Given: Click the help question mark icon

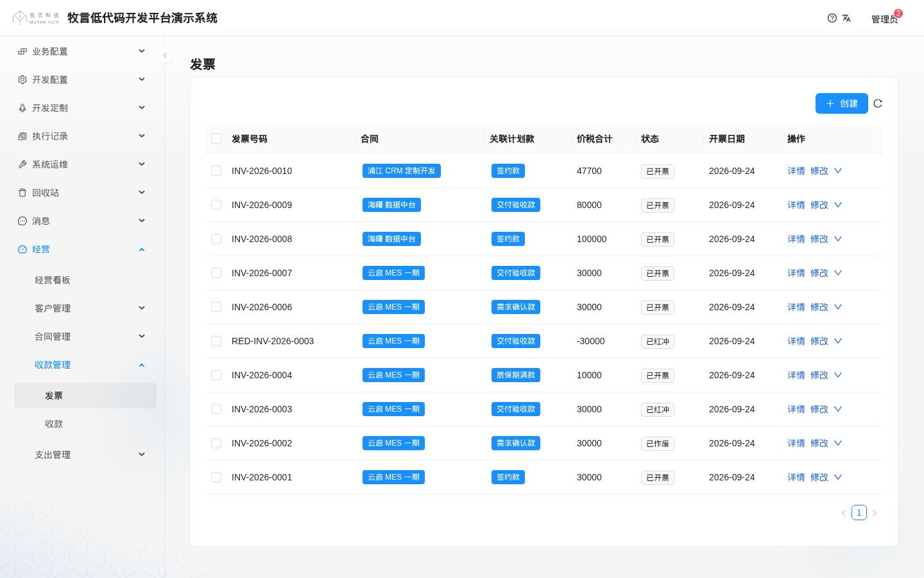Looking at the screenshot, I should click(x=832, y=18).
